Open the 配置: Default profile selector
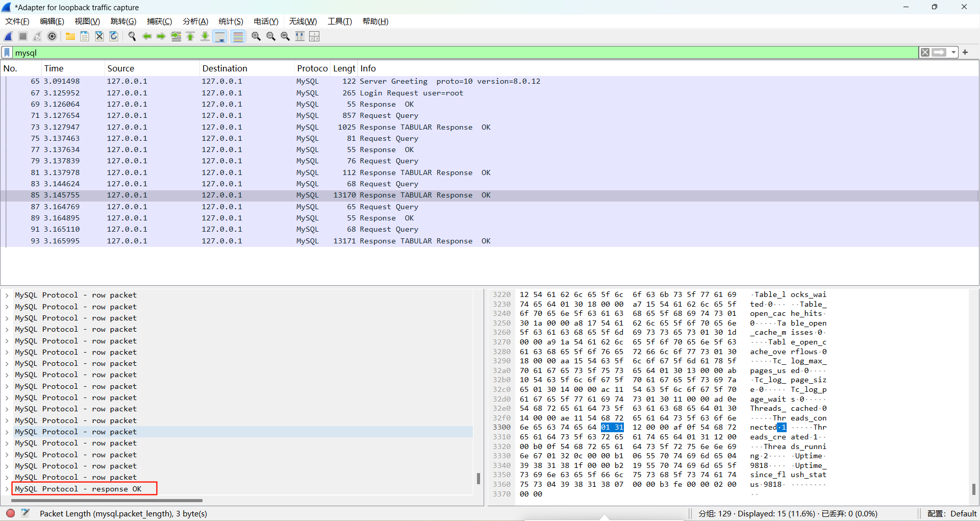This screenshot has width=980, height=521. (x=952, y=514)
